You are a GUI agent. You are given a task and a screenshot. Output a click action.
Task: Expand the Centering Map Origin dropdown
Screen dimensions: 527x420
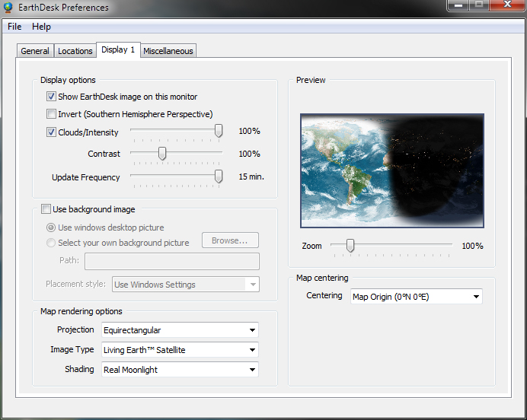[415, 297]
